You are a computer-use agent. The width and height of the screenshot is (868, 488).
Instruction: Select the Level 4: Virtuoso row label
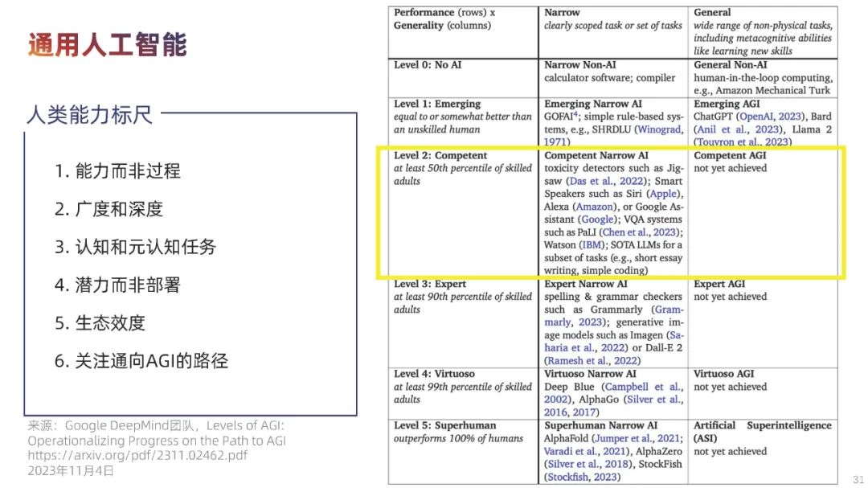435,374
